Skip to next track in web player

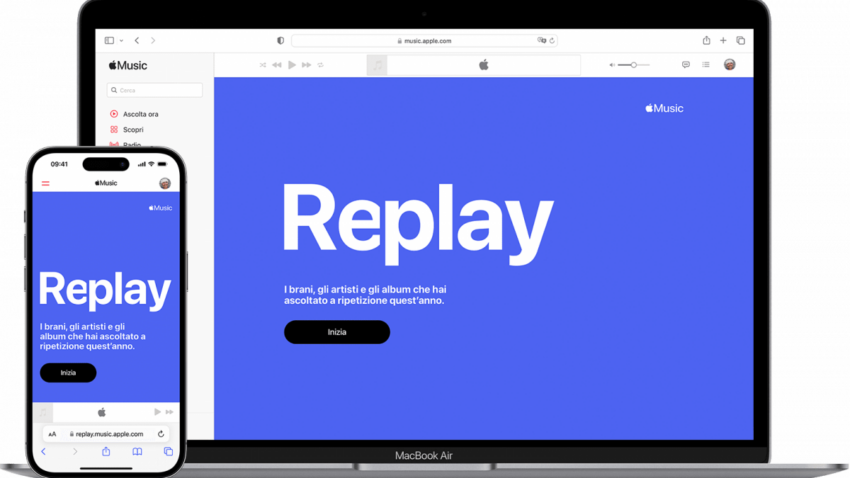click(x=307, y=65)
